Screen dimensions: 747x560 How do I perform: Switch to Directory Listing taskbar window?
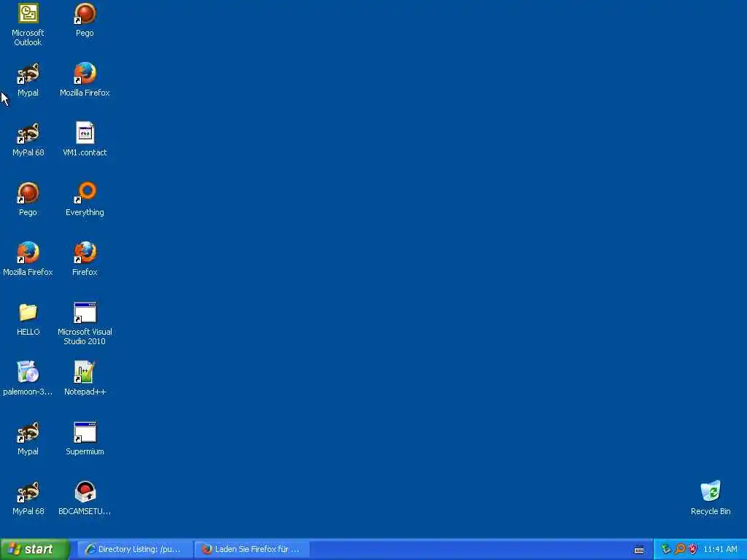(x=135, y=549)
